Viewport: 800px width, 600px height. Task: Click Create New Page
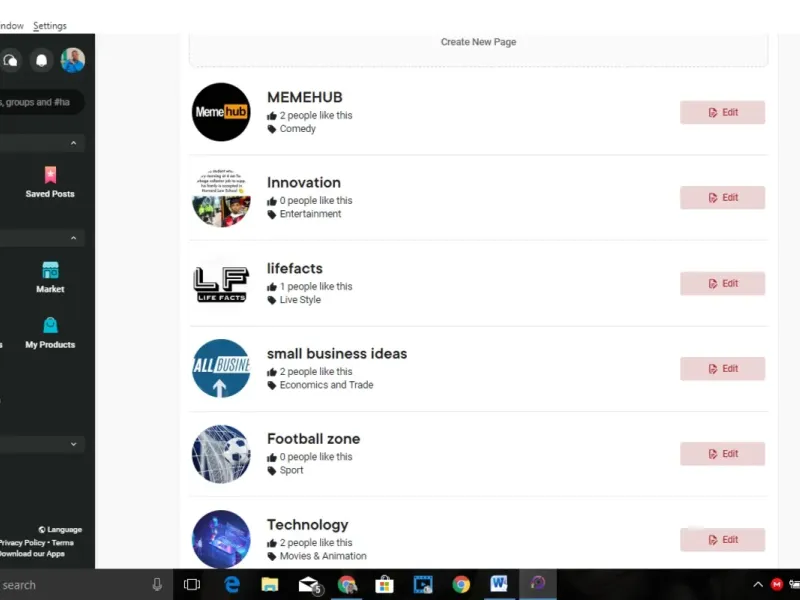coord(478,42)
